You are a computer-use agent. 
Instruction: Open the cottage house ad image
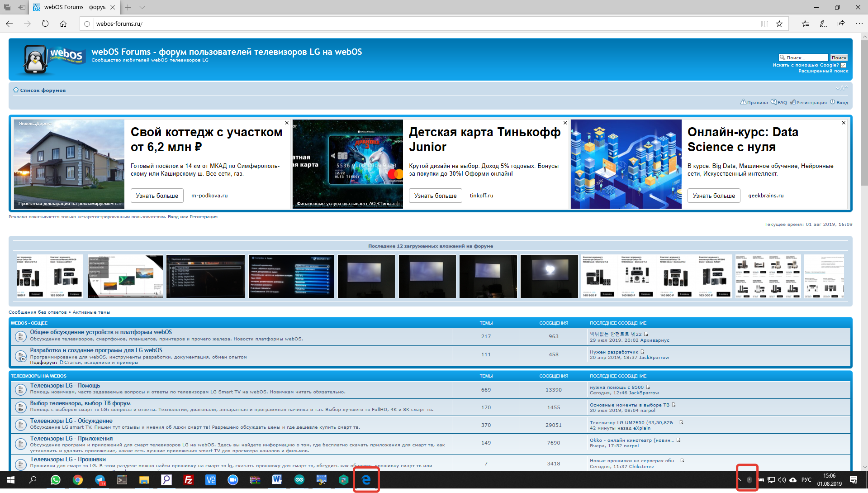click(x=69, y=164)
